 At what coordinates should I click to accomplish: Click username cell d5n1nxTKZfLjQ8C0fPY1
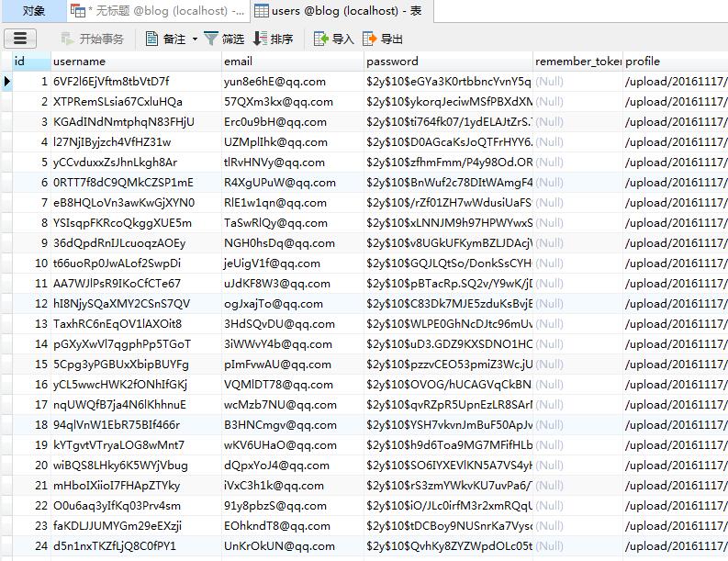pyautogui.click(x=115, y=546)
